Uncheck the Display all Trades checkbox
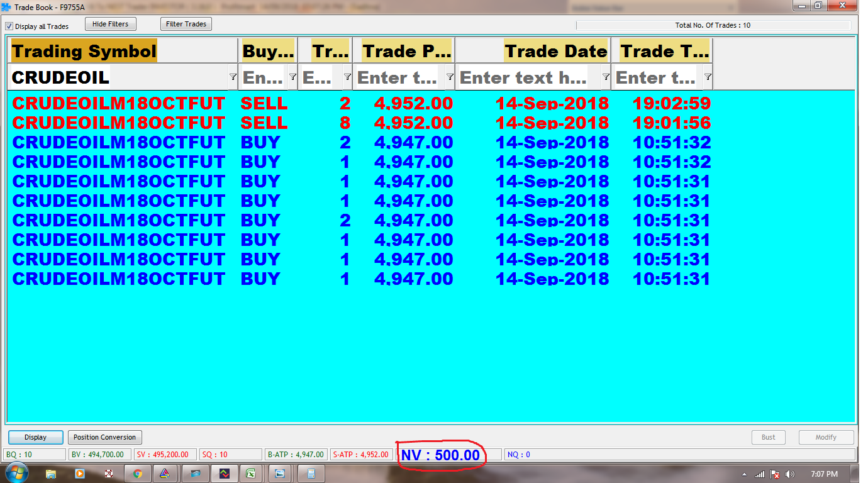Image resolution: width=868 pixels, height=483 pixels. click(9, 26)
